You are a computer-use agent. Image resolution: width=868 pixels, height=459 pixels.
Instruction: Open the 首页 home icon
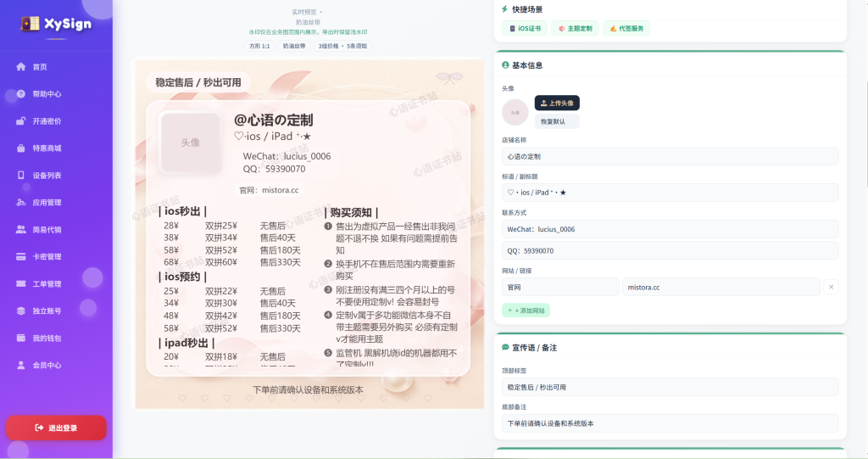pyautogui.click(x=21, y=66)
